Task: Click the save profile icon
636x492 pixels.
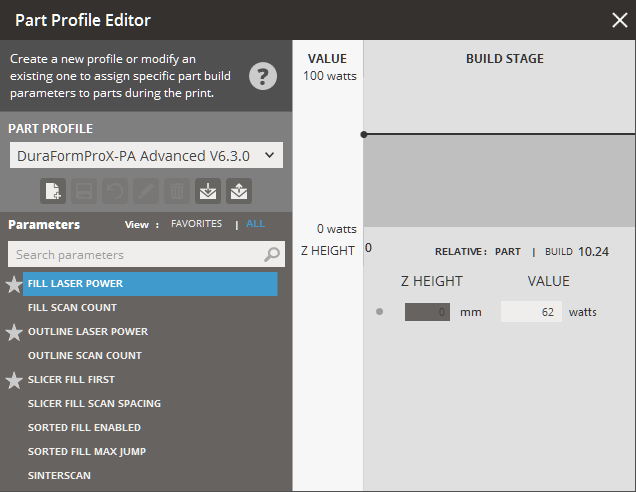Action: 84,191
